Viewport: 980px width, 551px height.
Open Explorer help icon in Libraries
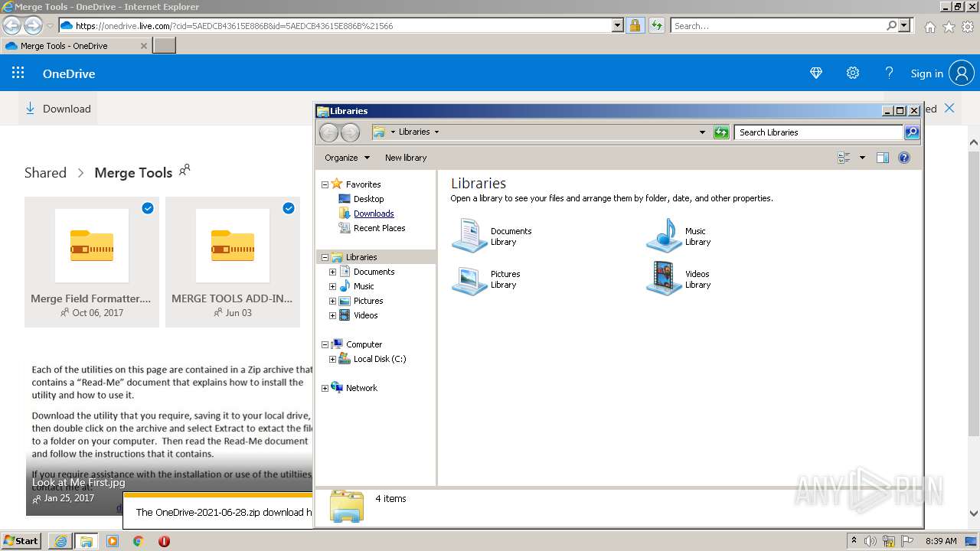click(904, 158)
